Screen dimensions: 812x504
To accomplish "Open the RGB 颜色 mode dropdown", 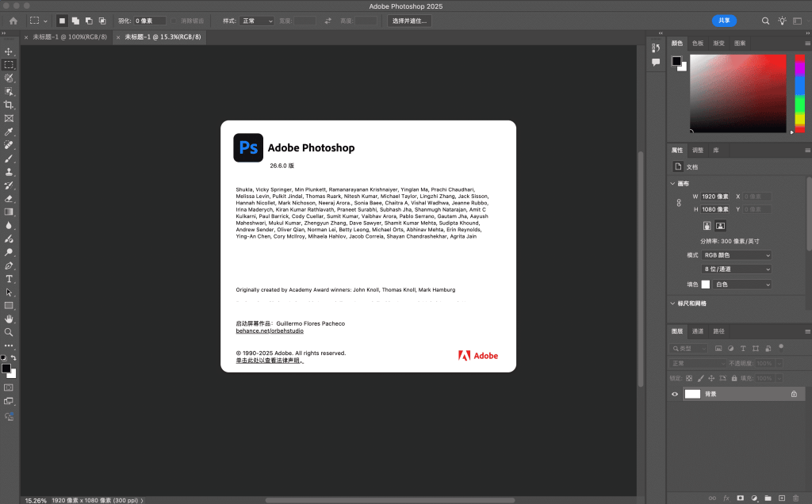I will pyautogui.click(x=737, y=255).
